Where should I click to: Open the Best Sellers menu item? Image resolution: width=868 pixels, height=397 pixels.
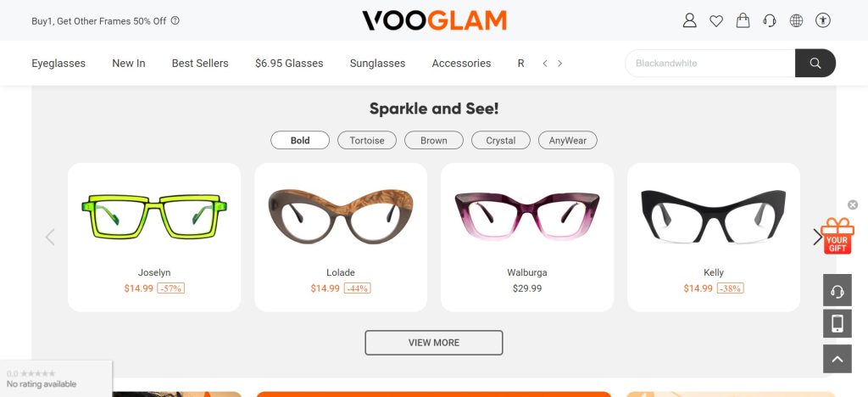(x=200, y=63)
